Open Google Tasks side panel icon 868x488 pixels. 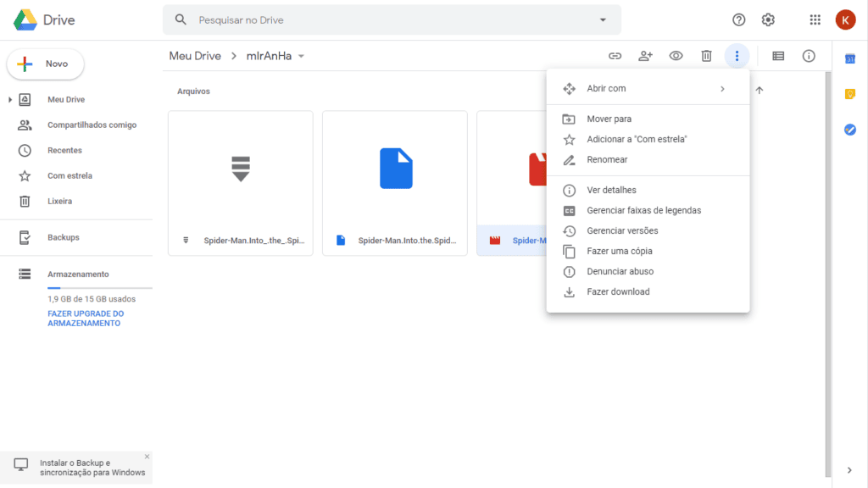tap(850, 130)
